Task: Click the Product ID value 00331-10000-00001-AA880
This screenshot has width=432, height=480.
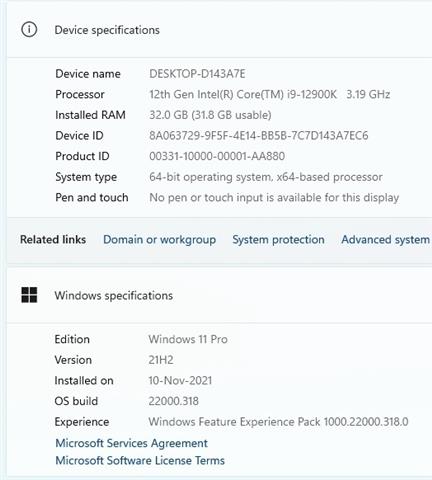Action: point(217,156)
